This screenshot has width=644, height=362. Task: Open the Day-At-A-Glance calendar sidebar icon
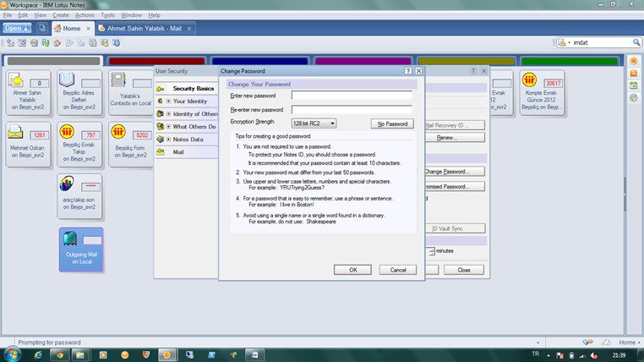point(634,85)
